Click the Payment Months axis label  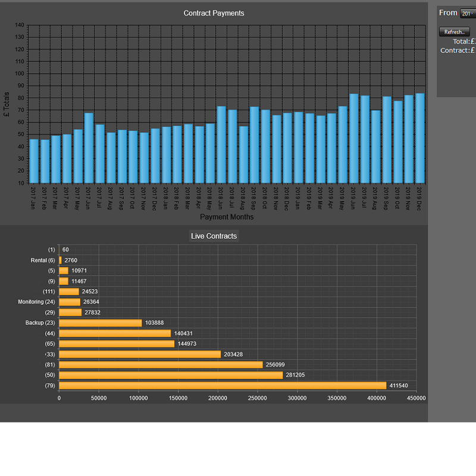(x=227, y=217)
